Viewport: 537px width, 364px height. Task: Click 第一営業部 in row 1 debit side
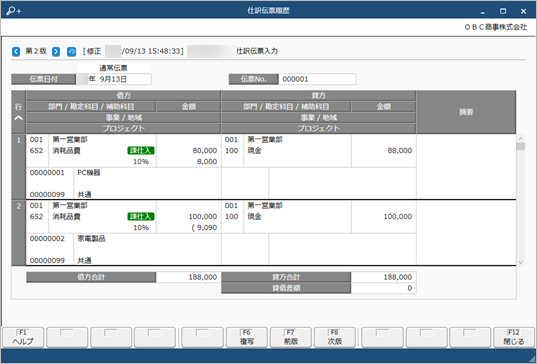coord(70,139)
